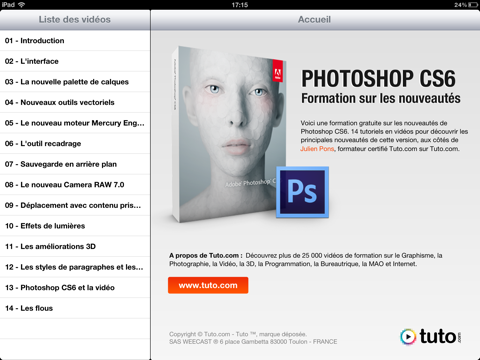Screen dimensions: 480x360
Task: Tap the Wi-Fi status icon
Action: pos(22,5)
